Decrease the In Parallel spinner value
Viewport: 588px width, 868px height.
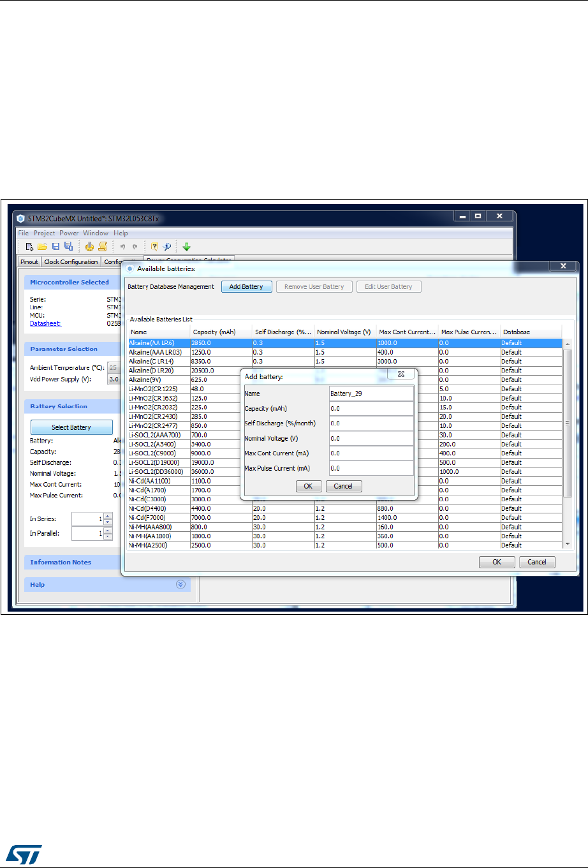click(108, 537)
